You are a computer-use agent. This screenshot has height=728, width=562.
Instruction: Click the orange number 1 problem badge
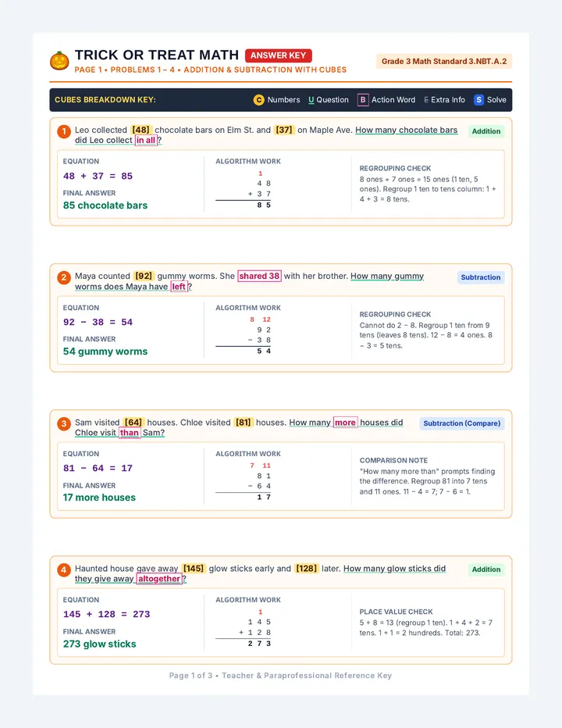pyautogui.click(x=64, y=131)
